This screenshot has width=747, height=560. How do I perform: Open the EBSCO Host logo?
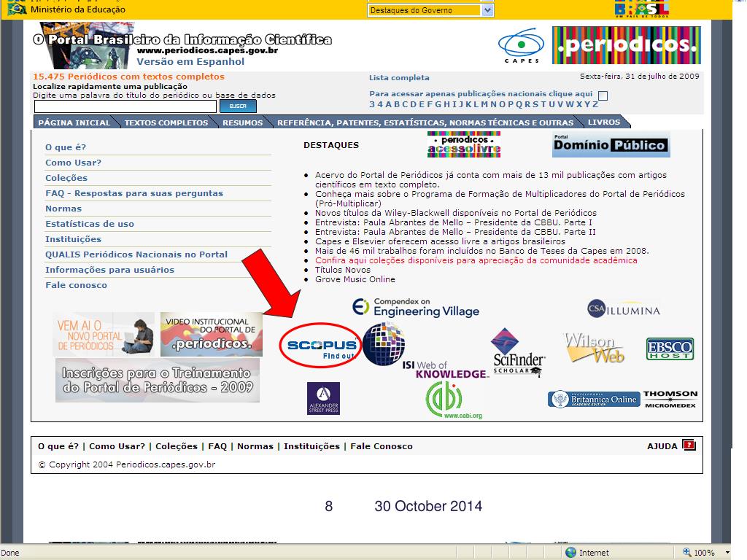670,349
